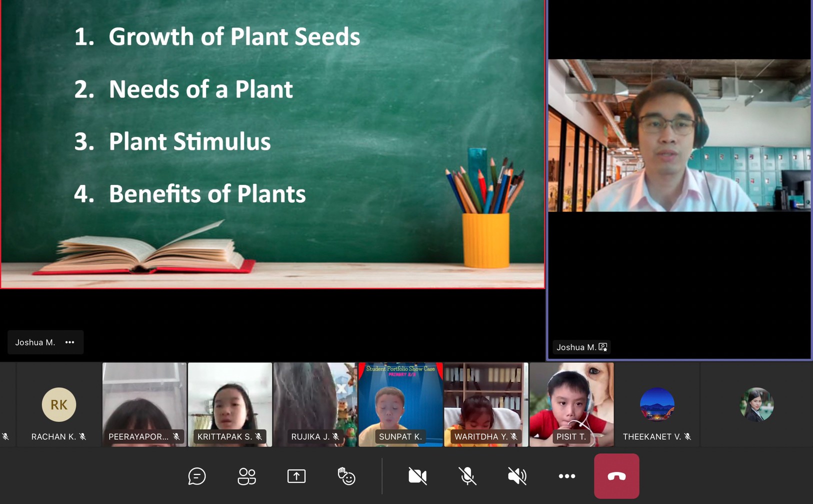Click Joshua M. presenter video feed
813x504 pixels.
(679, 135)
